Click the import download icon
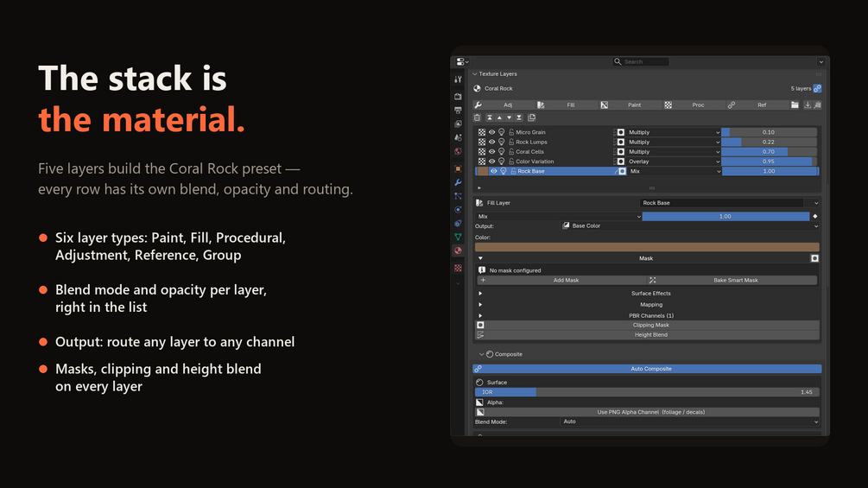 [808, 105]
